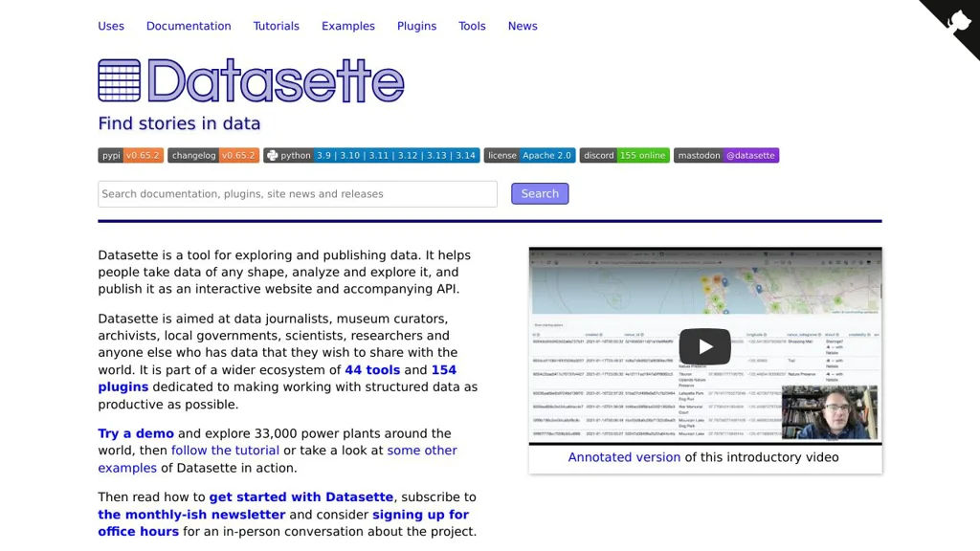Open the Try a demo link
The width and height of the screenshot is (980, 551).
[136, 433]
